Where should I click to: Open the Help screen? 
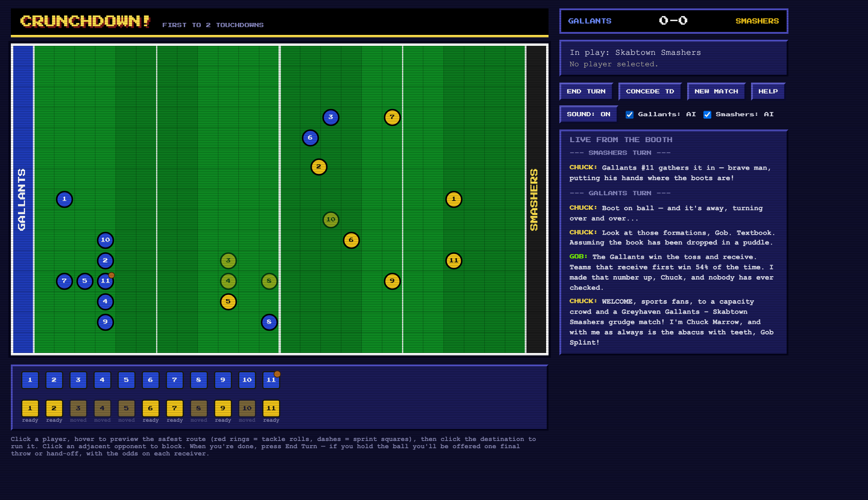pos(768,91)
